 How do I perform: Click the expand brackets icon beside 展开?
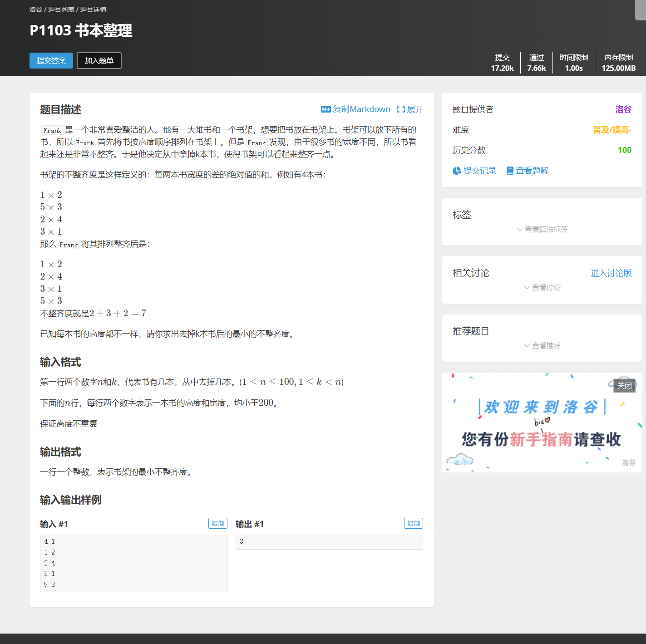click(400, 109)
